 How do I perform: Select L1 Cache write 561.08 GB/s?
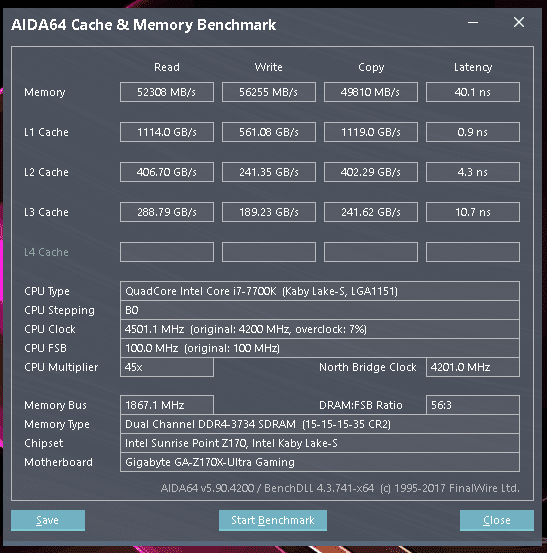point(269,132)
